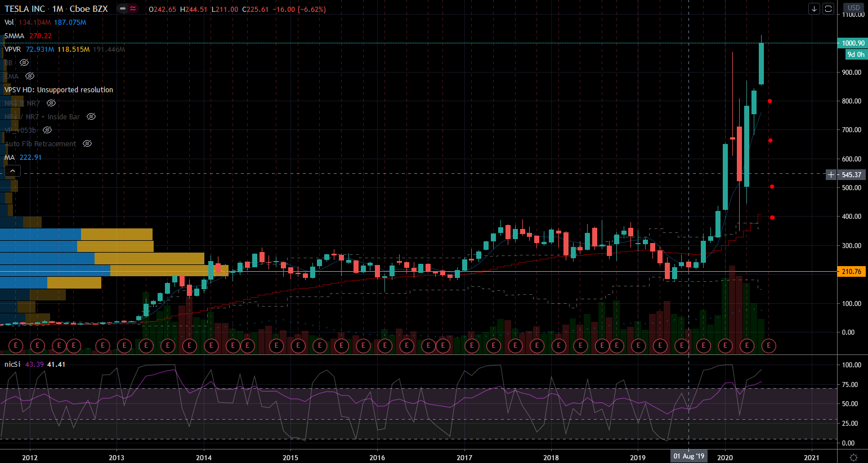The image size is (868, 463).
Task: Click the 545.37 crosshair price label
Action: tap(852, 174)
